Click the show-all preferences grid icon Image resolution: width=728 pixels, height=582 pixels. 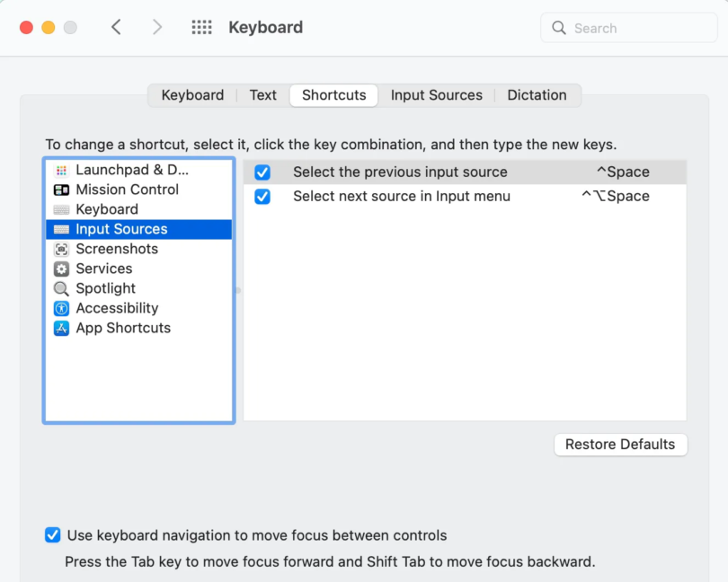(201, 27)
